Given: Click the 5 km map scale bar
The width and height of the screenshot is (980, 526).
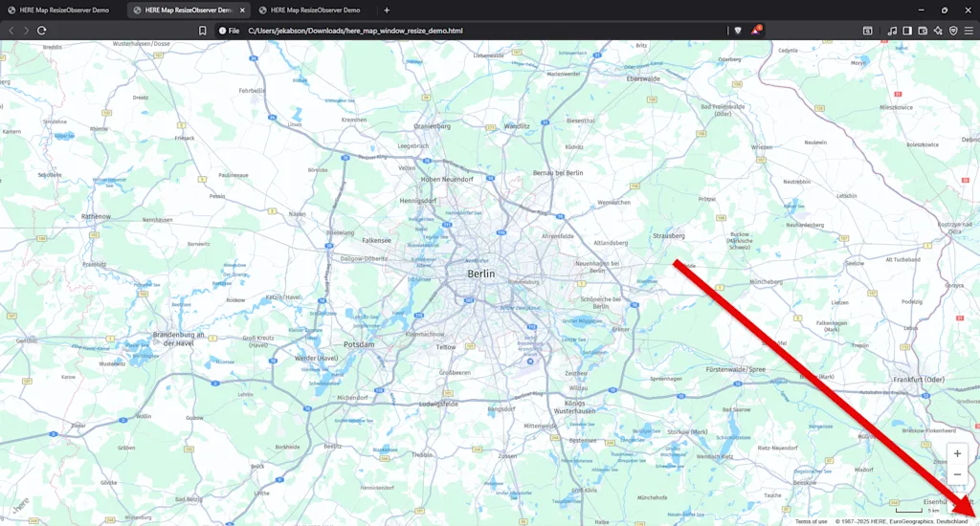Looking at the screenshot, I should point(909,511).
